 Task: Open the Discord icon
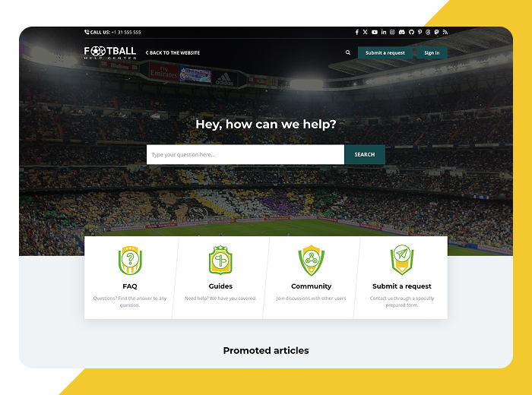[x=402, y=32]
